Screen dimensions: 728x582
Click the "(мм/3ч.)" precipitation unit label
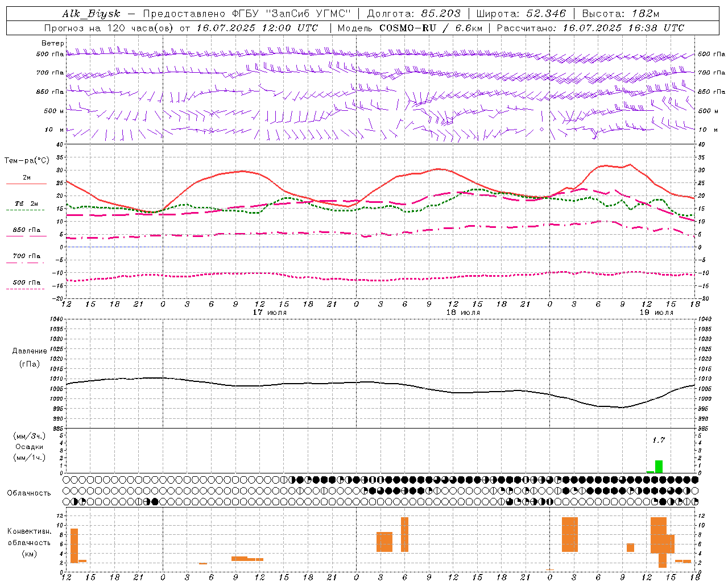29,436
